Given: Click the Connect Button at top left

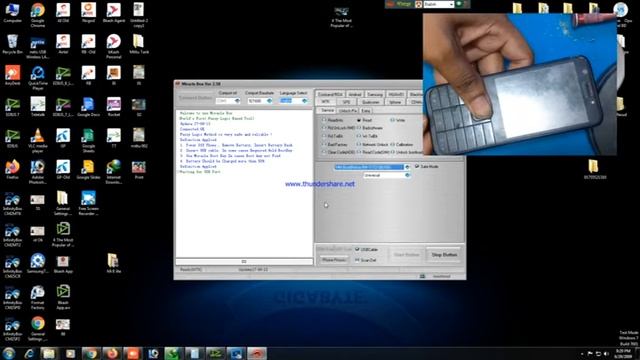Looking at the screenshot, I should [196, 98].
